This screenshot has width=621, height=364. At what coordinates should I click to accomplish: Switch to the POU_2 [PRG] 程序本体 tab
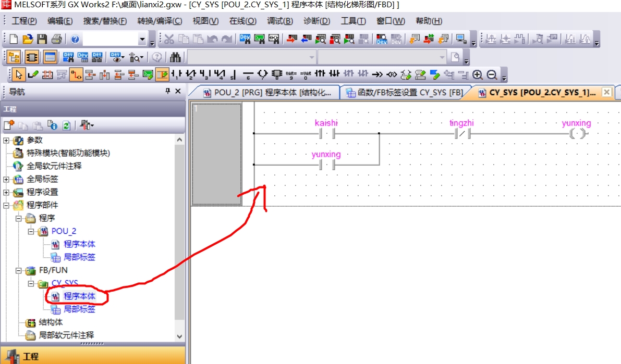266,93
